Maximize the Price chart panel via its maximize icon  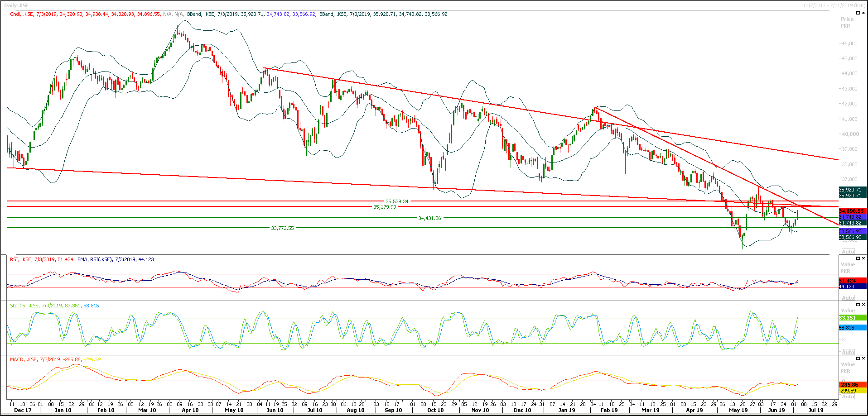[858, 13]
